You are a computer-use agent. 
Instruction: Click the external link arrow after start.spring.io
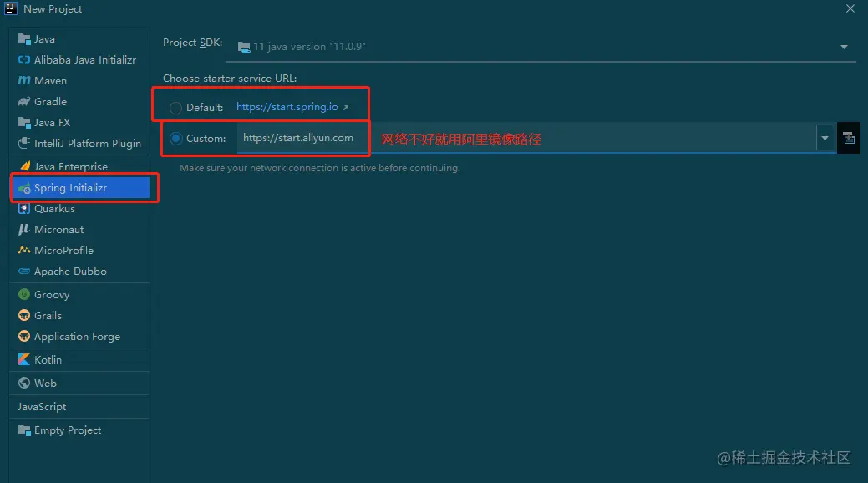click(x=346, y=108)
